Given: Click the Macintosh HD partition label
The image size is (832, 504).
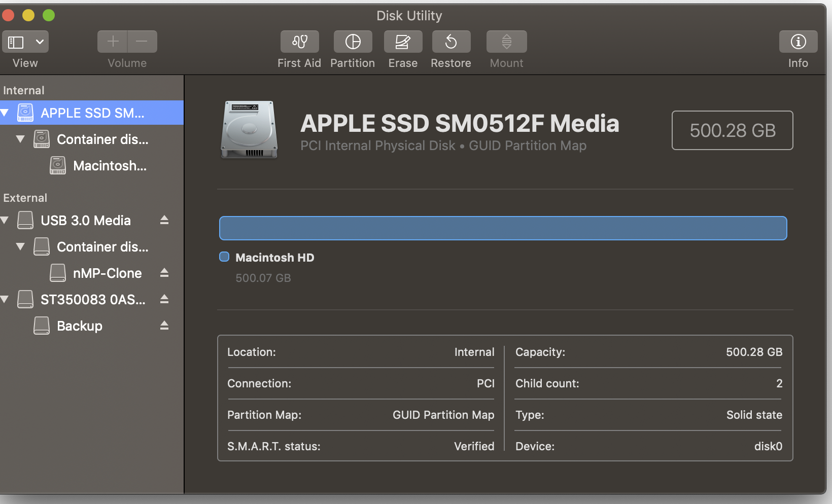Looking at the screenshot, I should [x=275, y=258].
